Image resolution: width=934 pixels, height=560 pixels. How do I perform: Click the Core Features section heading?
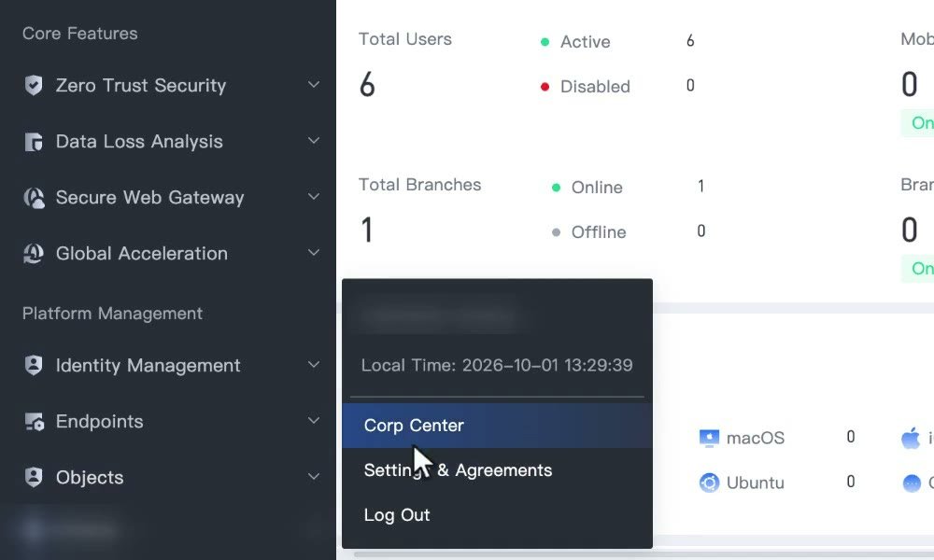(x=79, y=34)
